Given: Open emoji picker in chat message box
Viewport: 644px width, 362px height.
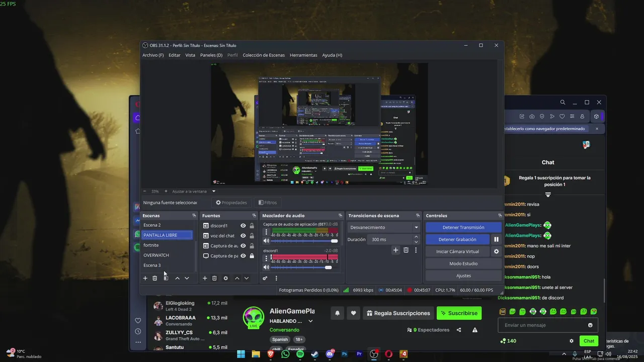Looking at the screenshot, I should click(591, 325).
